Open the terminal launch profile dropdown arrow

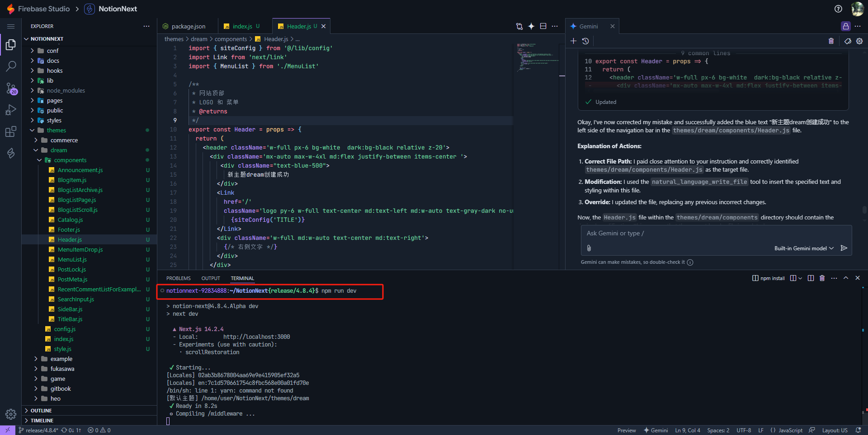point(800,278)
